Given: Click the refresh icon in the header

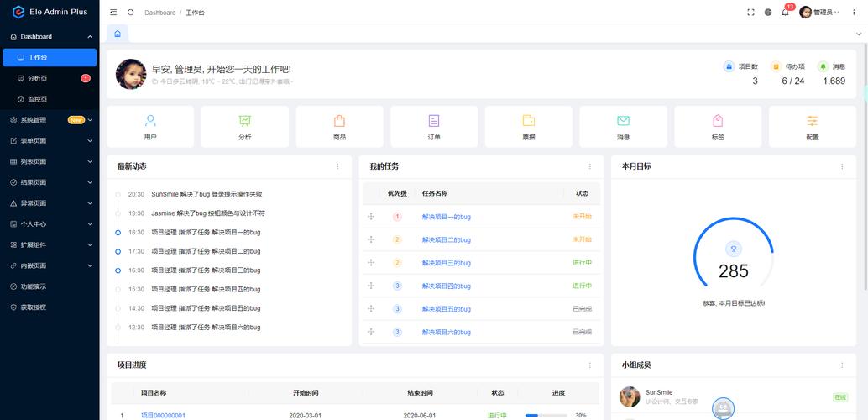Looking at the screenshot, I should (x=130, y=13).
